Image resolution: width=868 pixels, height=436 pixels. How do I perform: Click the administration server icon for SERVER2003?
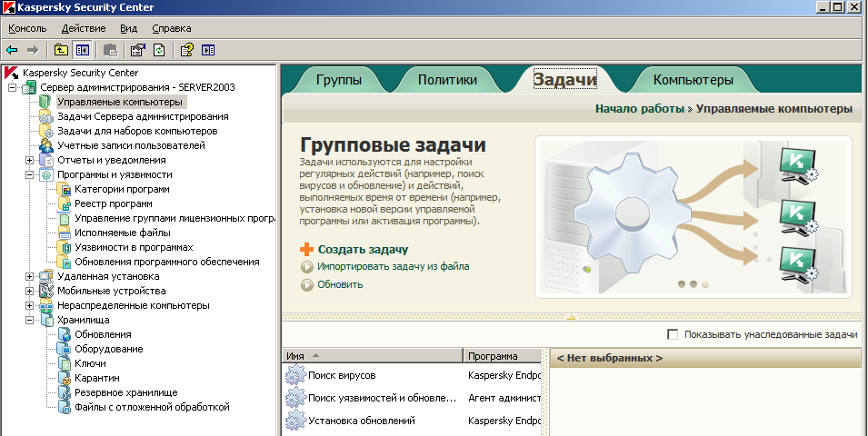pyautogui.click(x=29, y=87)
